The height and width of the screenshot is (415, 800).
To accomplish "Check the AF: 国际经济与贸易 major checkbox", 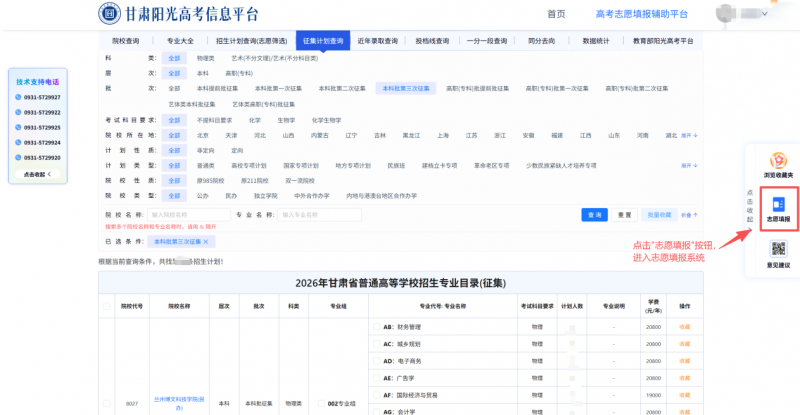I will [x=376, y=395].
